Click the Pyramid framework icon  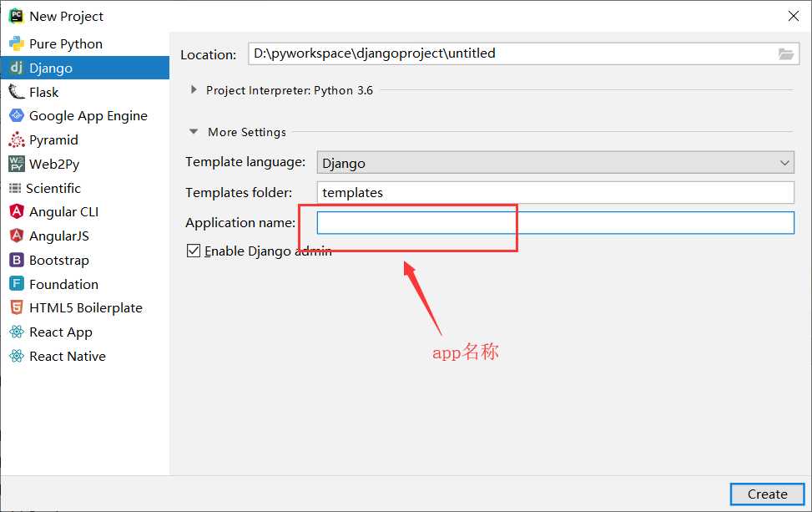[x=17, y=140]
